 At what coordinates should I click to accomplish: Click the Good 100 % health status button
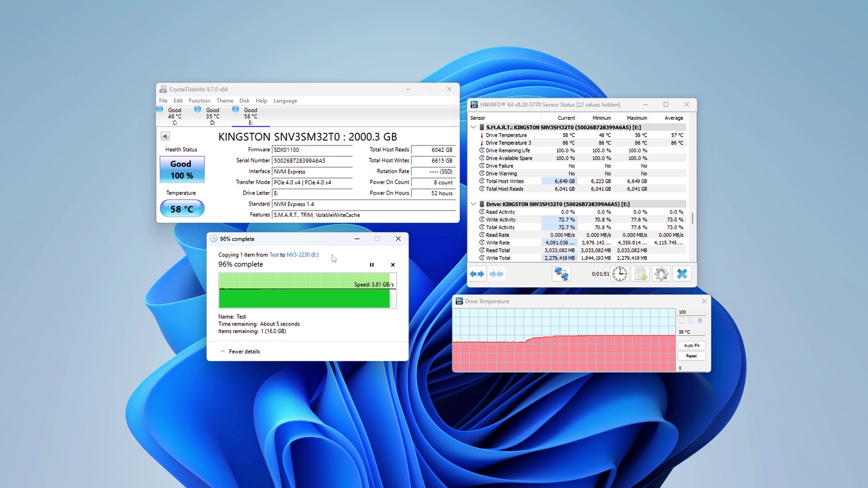(x=182, y=170)
